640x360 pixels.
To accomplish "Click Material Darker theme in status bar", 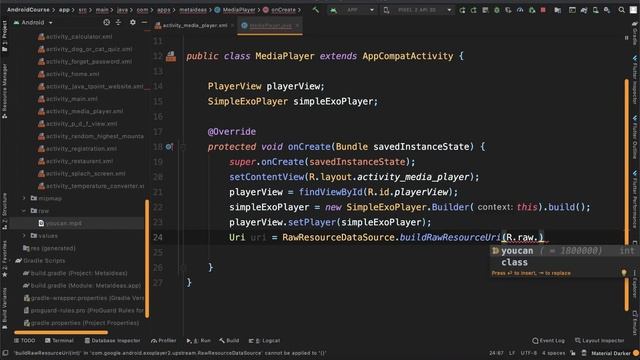I will [x=611, y=353].
